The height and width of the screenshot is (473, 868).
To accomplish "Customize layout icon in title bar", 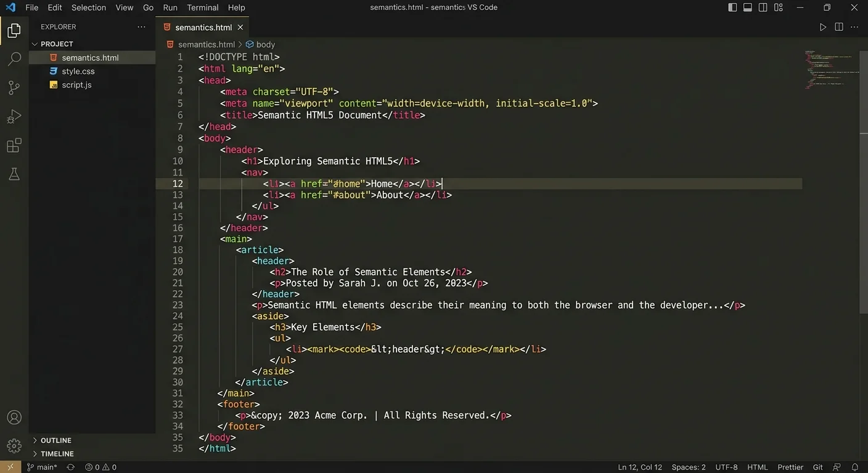I will [779, 7].
